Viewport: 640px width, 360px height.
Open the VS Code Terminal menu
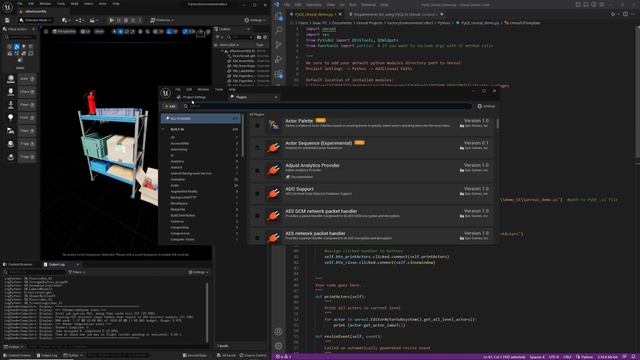pyautogui.click(x=368, y=4)
